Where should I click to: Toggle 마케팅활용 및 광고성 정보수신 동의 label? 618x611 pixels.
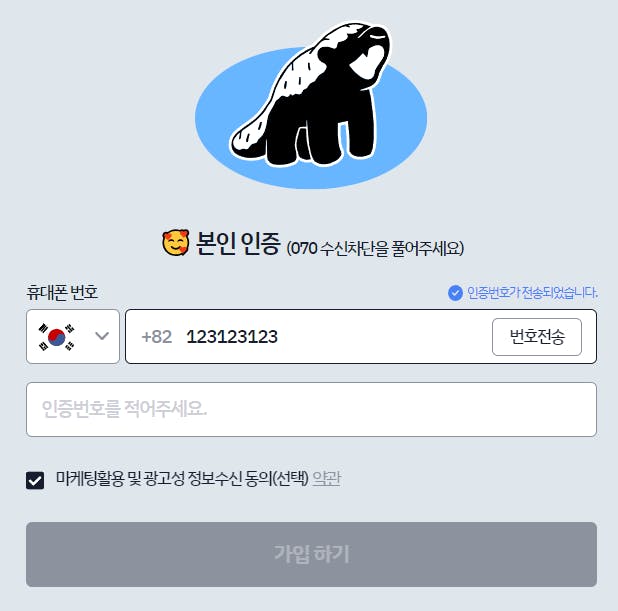pos(182,479)
